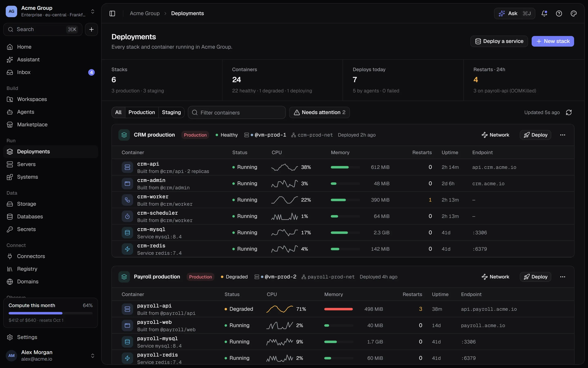Open Servers in the sidebar
Screen dimensions: 588x368
coord(51,164)
